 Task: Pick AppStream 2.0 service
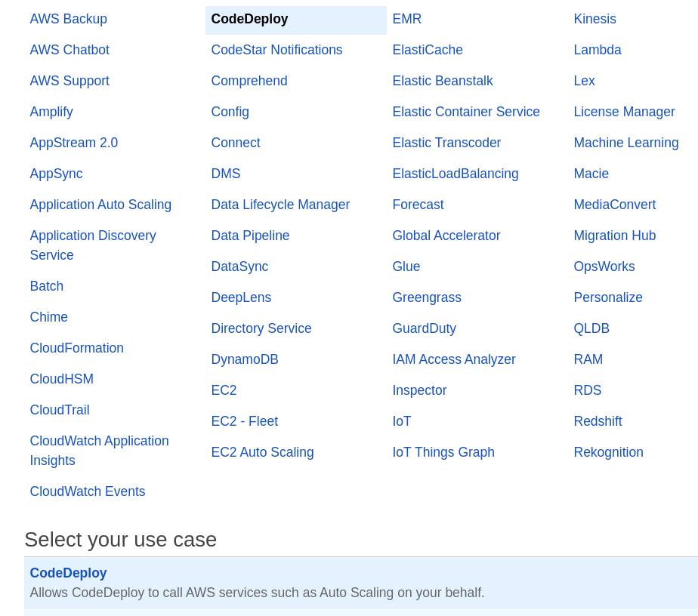pyautogui.click(x=73, y=143)
